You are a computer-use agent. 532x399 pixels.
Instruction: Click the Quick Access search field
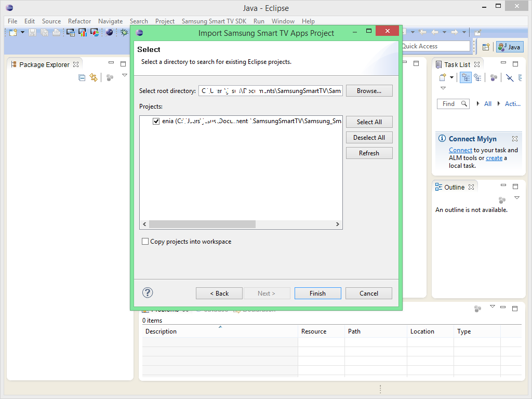point(436,46)
